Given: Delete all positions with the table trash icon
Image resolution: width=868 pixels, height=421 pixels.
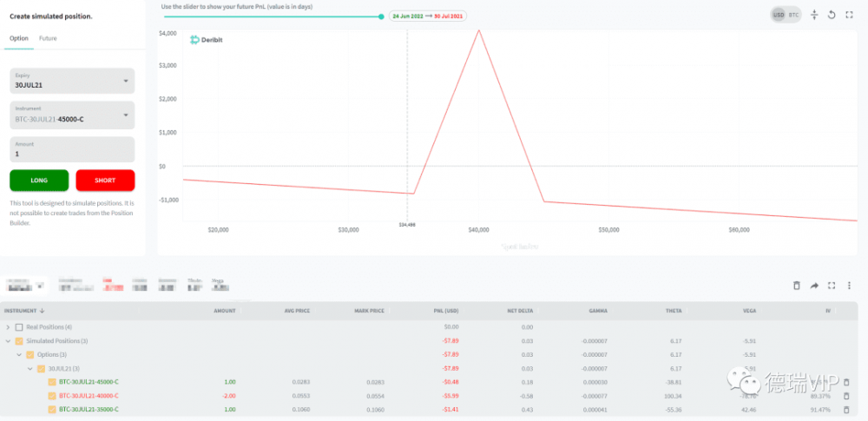Looking at the screenshot, I should pyautogui.click(x=797, y=286).
